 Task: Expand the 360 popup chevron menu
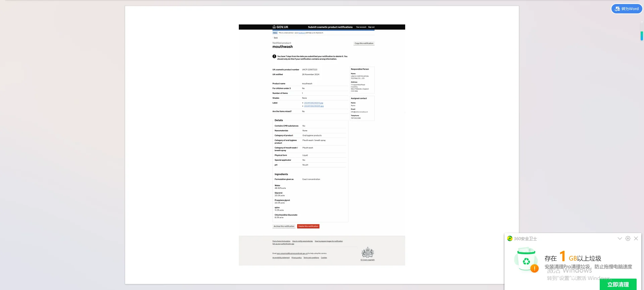click(x=620, y=238)
